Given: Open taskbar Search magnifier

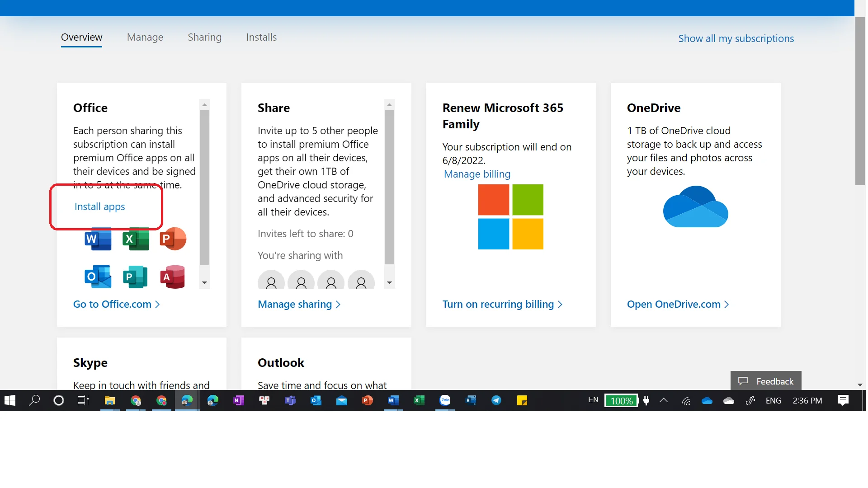Looking at the screenshot, I should click(34, 401).
